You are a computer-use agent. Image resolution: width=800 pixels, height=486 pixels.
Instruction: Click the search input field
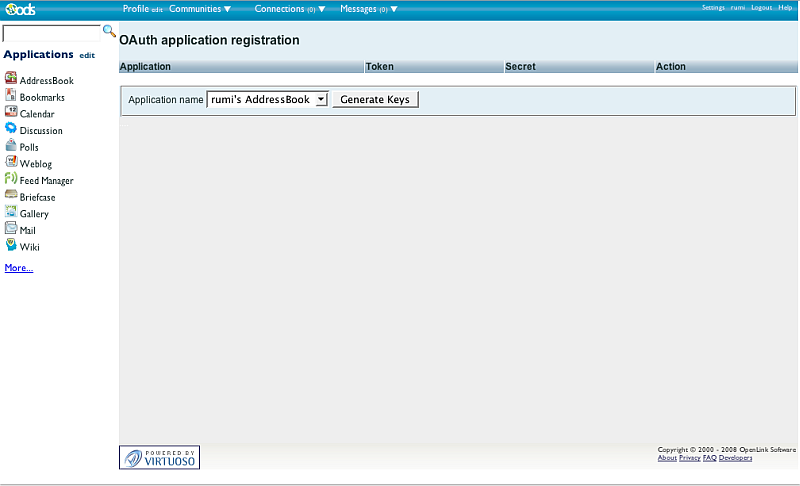(52, 33)
